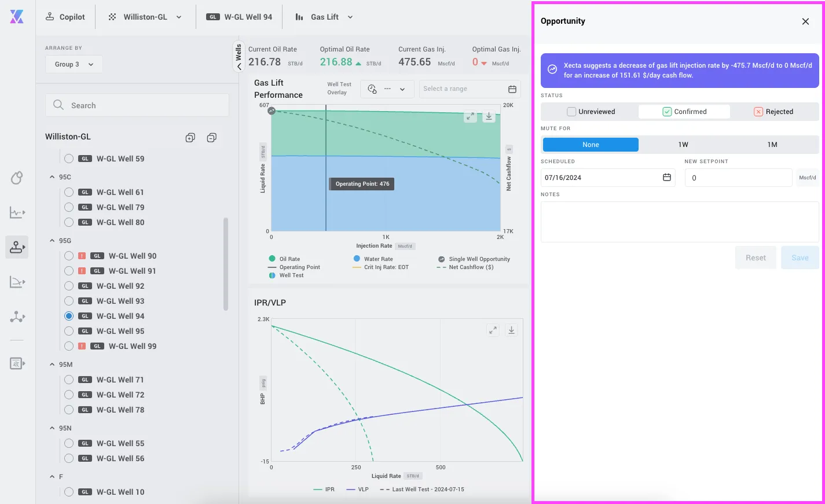This screenshot has width=825, height=504.
Task: Download the Gas Lift Performance chart
Action: click(x=489, y=116)
